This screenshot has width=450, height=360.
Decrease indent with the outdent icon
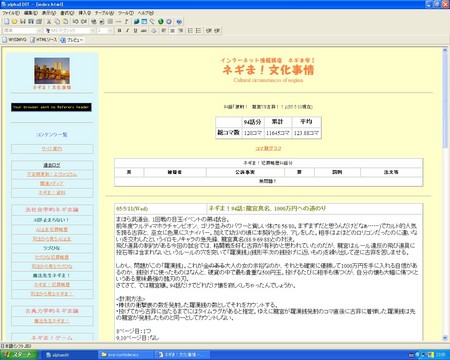209,31
